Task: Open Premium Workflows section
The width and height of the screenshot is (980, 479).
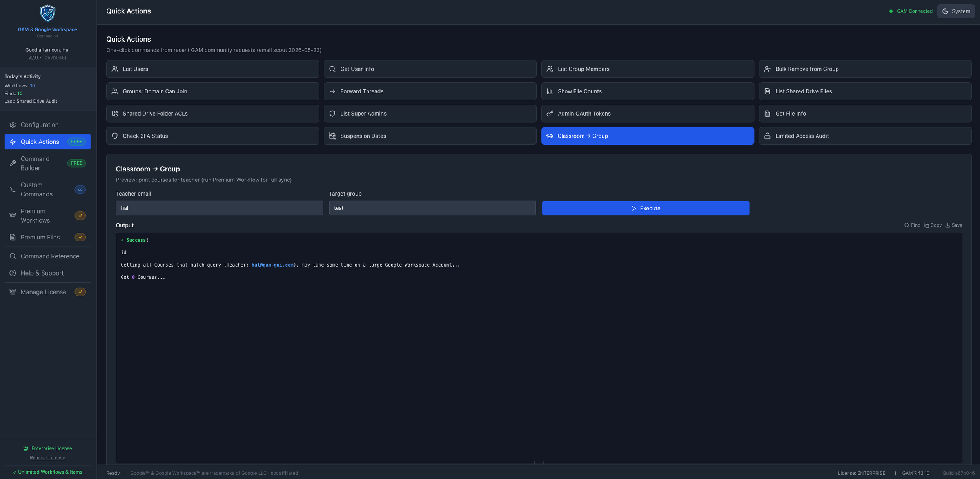Action: (47, 216)
